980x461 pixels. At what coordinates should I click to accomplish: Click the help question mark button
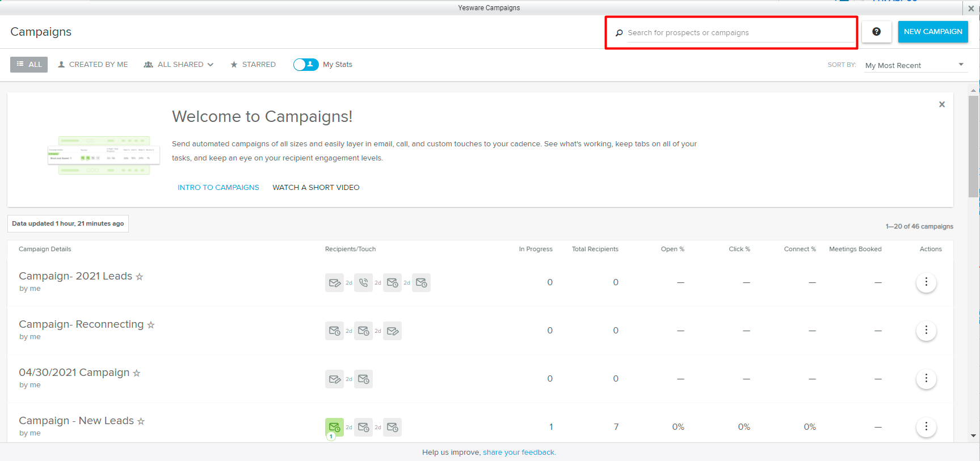click(877, 32)
